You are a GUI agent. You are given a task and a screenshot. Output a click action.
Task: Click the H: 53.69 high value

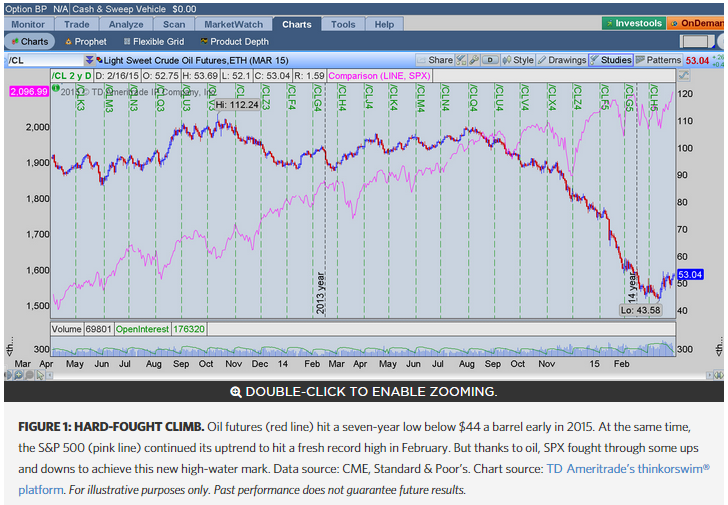200,76
